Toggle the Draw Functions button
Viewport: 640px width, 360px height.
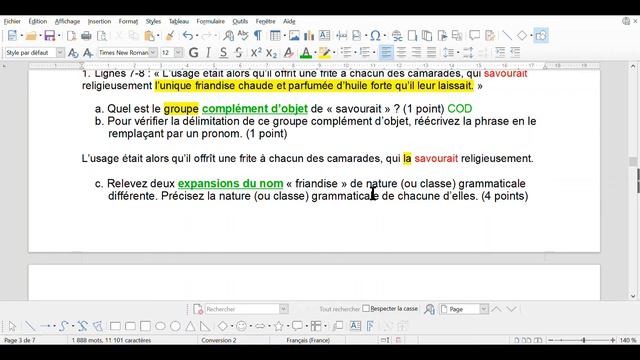540,36
